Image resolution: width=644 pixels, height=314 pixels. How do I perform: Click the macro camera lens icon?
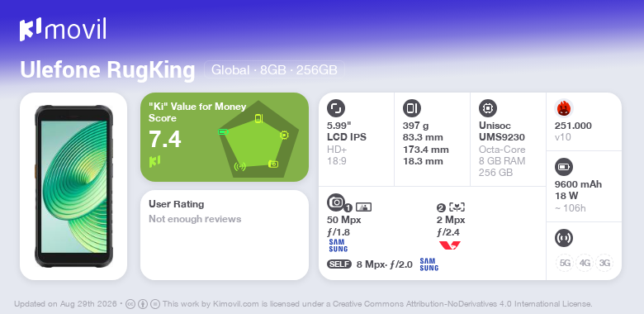coord(457,207)
